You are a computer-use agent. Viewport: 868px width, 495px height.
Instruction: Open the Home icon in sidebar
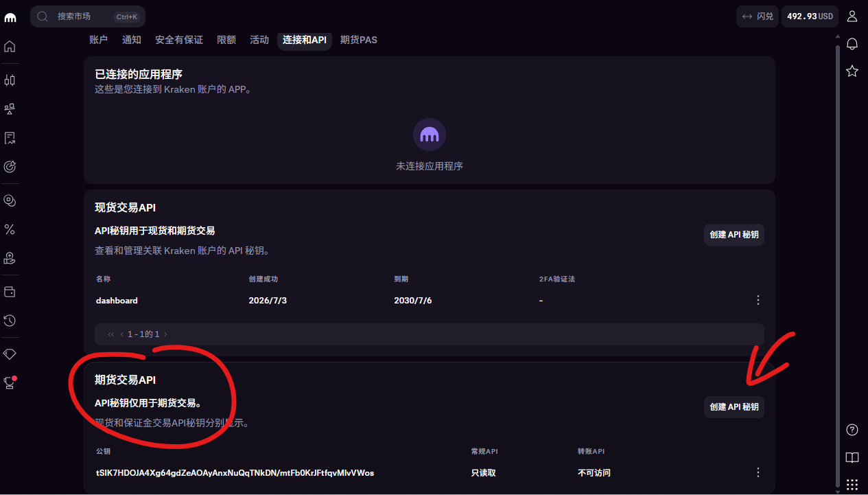point(10,47)
